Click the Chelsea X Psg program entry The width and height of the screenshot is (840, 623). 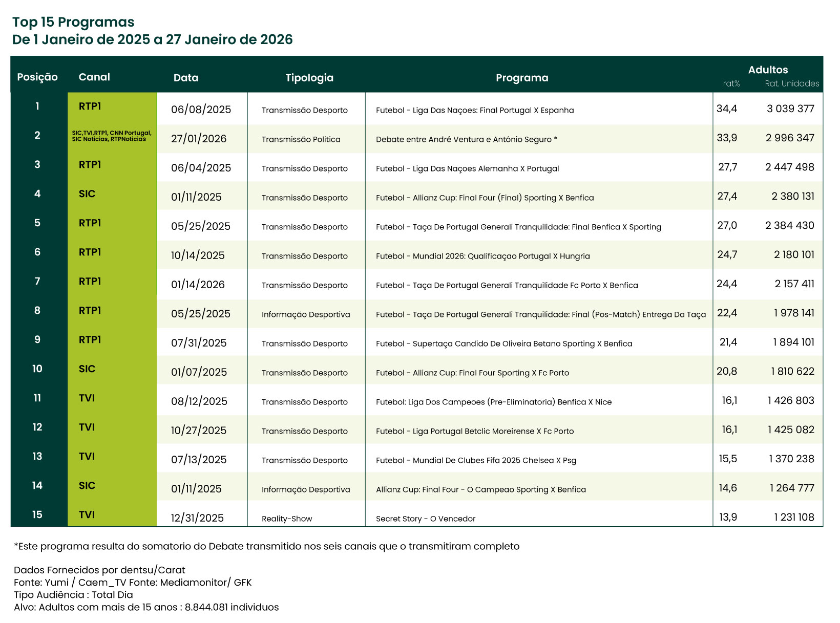(x=476, y=461)
